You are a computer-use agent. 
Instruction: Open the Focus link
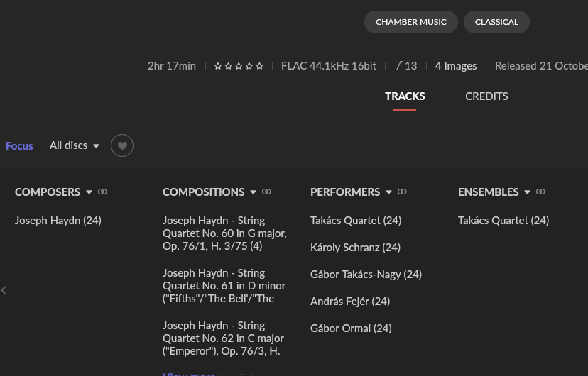19,145
